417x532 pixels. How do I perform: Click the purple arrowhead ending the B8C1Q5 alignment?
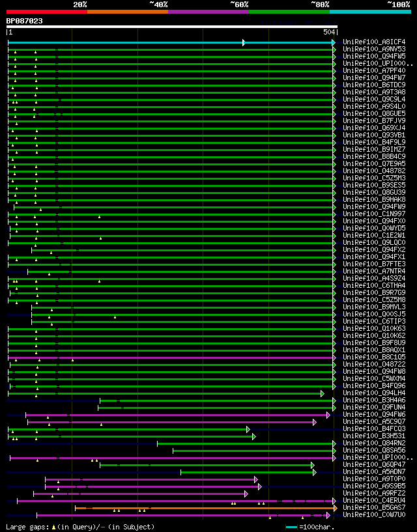coord(334,357)
